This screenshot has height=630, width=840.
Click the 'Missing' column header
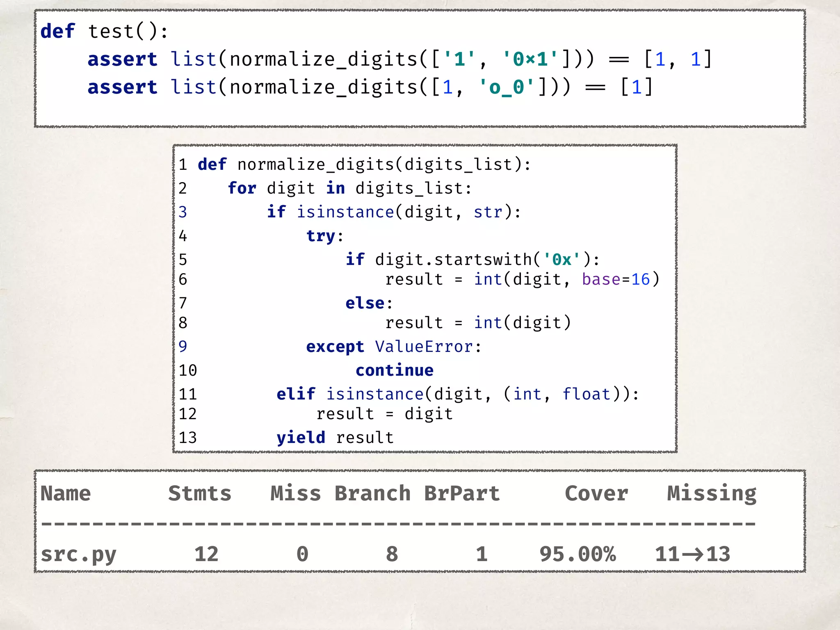712,494
